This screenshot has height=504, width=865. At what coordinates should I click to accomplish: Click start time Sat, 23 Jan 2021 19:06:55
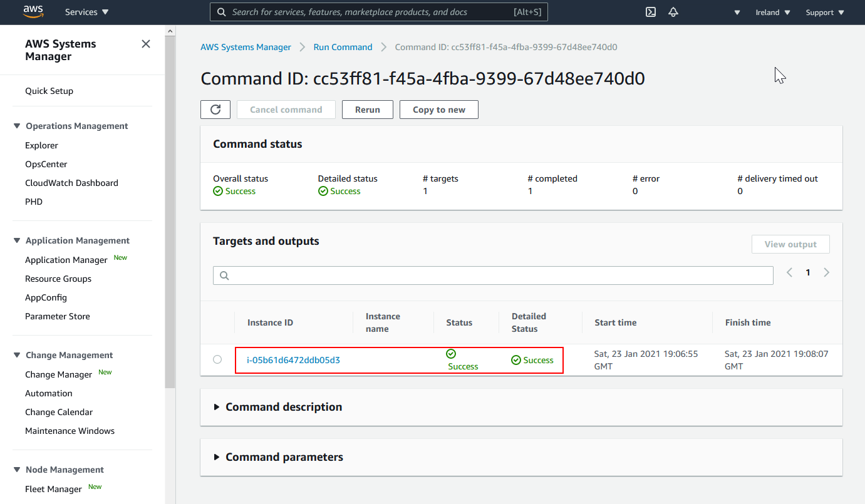(x=646, y=360)
